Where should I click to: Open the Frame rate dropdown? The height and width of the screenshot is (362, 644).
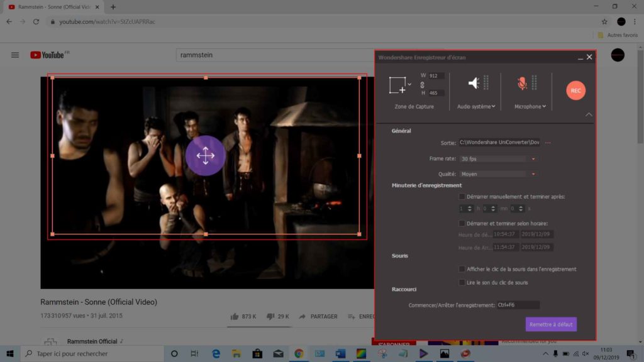[x=498, y=159]
